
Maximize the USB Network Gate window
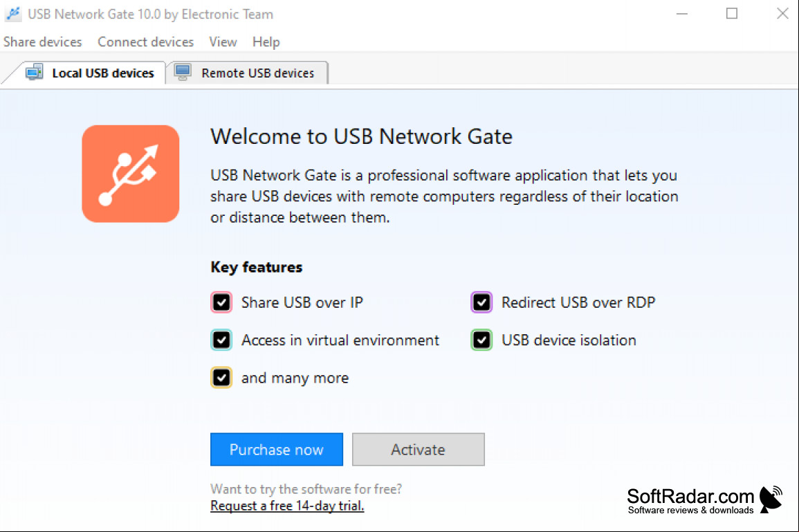[732, 14]
